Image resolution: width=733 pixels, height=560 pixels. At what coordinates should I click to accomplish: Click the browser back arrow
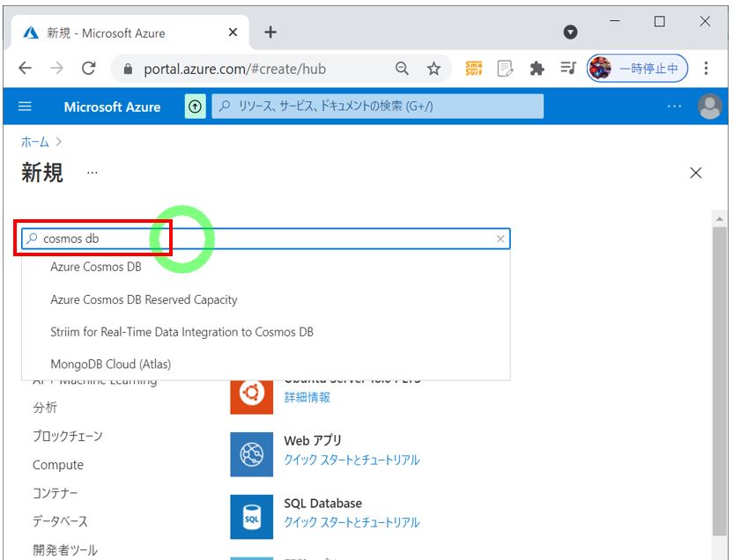26,68
